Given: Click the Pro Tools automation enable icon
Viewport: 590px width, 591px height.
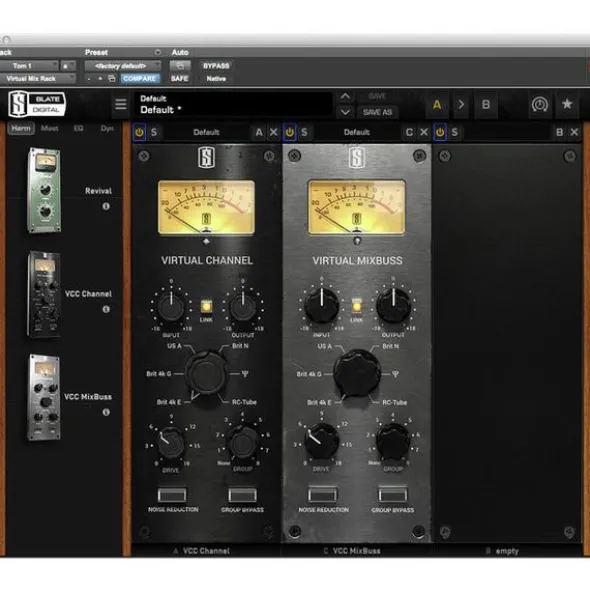Looking at the screenshot, I should [180, 66].
